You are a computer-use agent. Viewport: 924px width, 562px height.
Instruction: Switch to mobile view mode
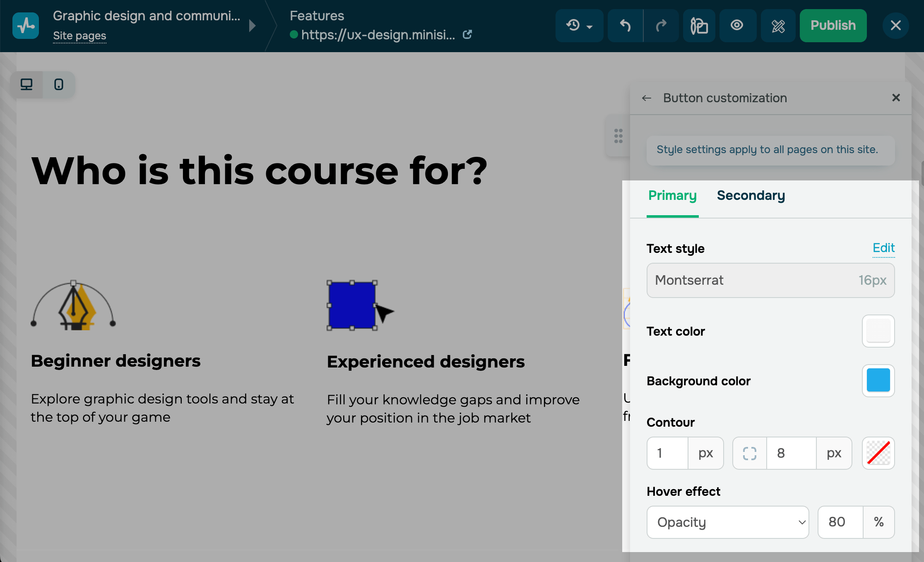pos(59,84)
